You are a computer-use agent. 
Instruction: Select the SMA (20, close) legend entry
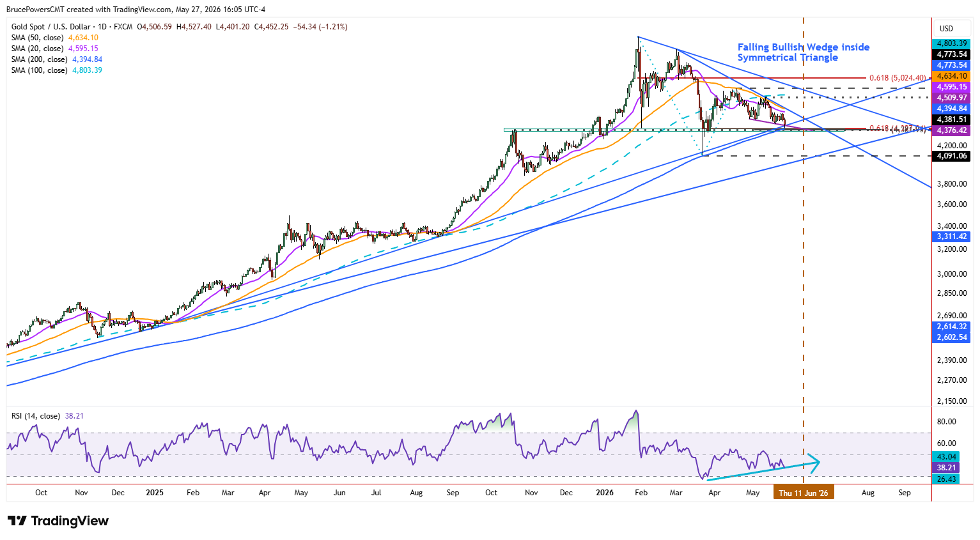click(x=55, y=49)
